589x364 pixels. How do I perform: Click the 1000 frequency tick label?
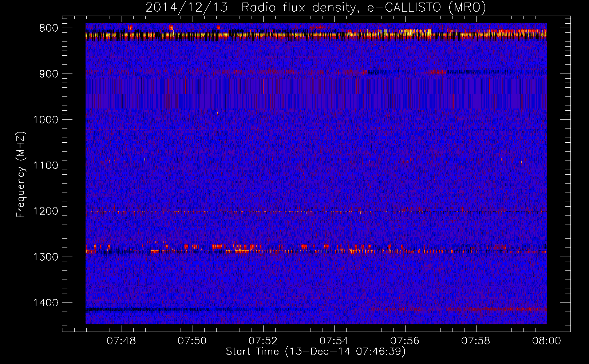click(x=46, y=120)
